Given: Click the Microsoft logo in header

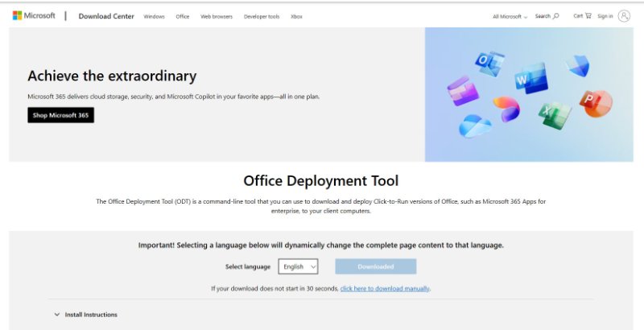Looking at the screenshot, I should point(33,15).
